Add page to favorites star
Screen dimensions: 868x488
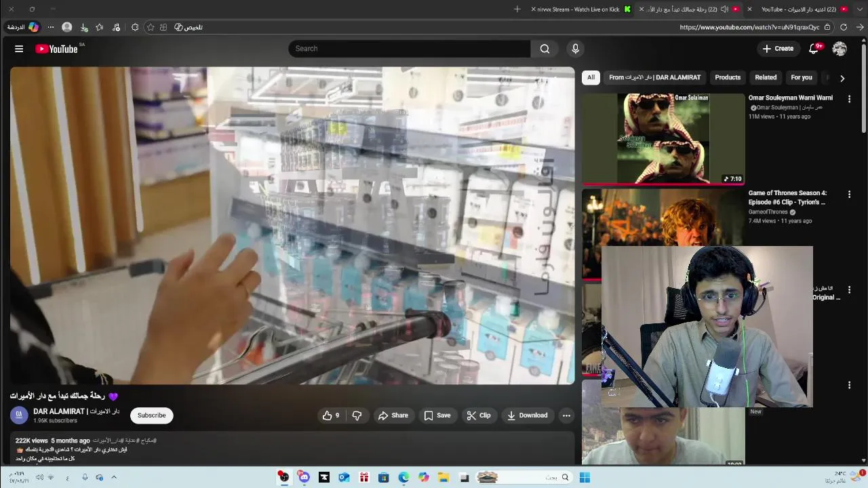[151, 27]
